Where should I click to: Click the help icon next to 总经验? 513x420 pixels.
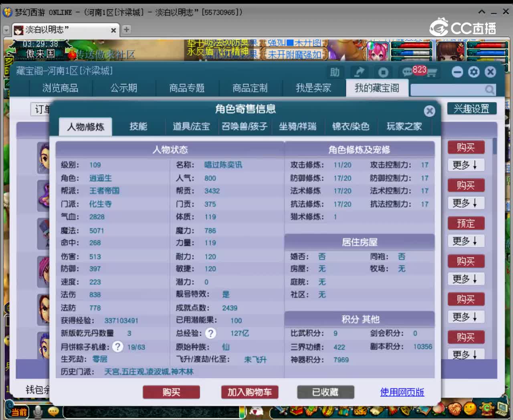point(210,333)
